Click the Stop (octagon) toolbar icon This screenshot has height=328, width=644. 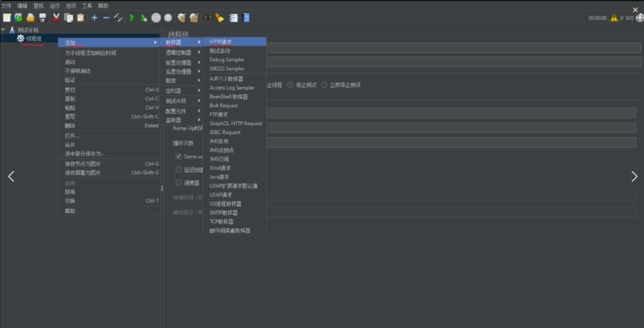156,18
